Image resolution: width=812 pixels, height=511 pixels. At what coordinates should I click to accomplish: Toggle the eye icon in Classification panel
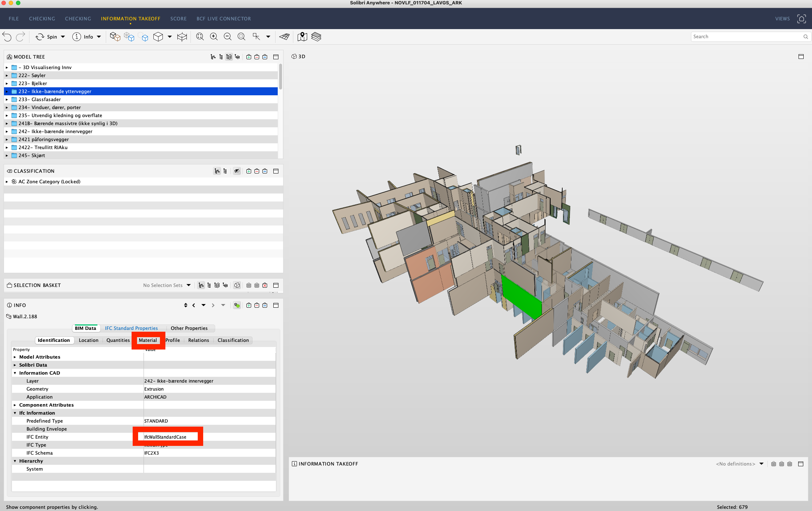pyautogui.click(x=237, y=171)
